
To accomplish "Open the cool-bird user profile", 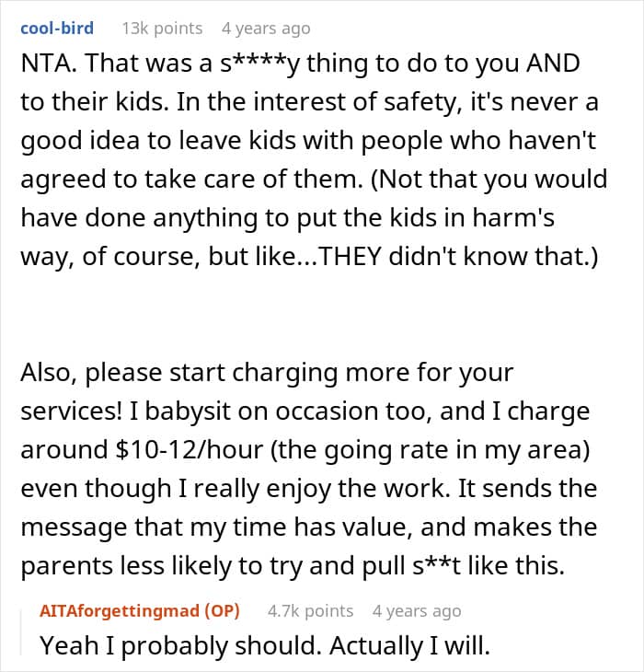I will point(56,29).
